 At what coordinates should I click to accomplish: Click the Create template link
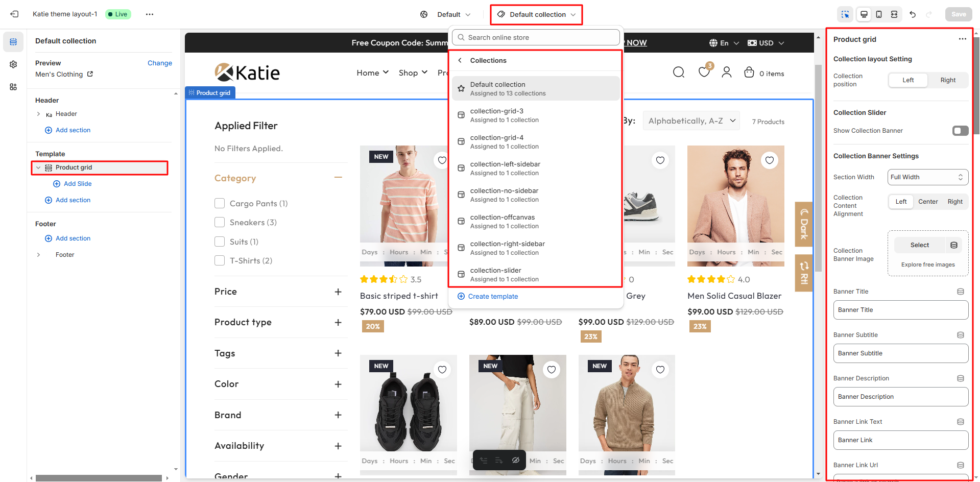point(492,297)
